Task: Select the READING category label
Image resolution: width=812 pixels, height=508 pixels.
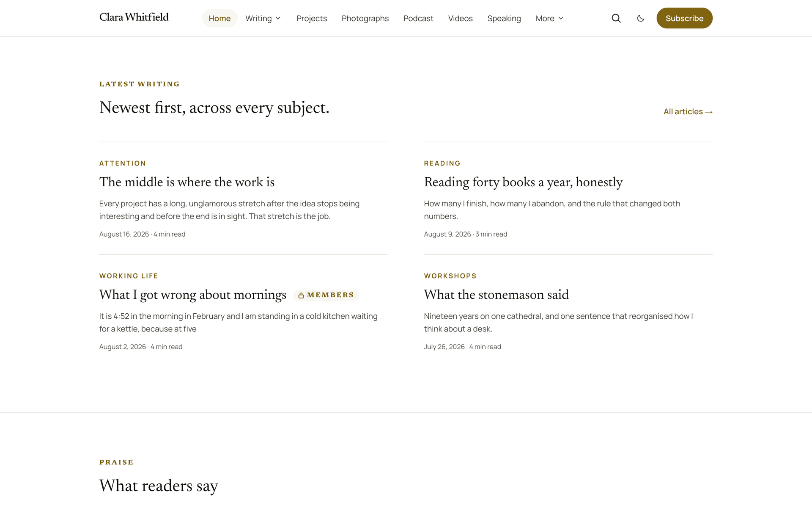Action: tap(442, 163)
